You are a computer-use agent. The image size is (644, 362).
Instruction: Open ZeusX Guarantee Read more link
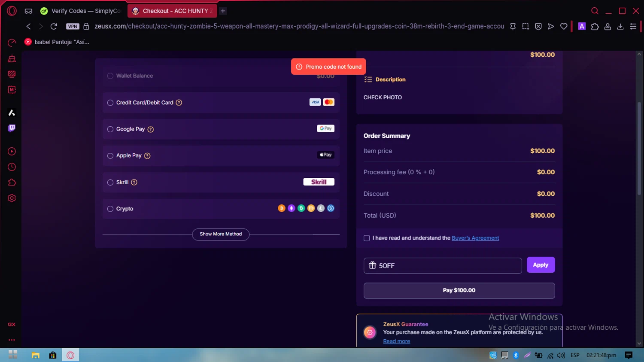point(396,341)
